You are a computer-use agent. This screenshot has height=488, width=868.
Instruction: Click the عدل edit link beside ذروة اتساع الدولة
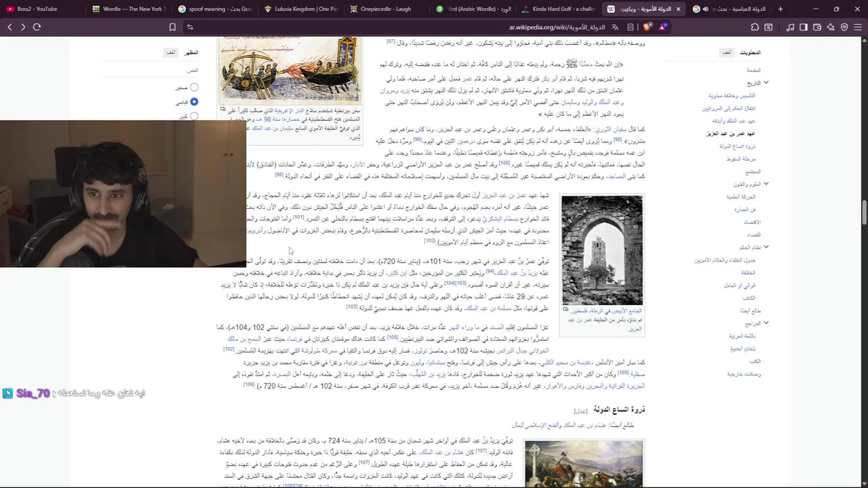coord(581,411)
